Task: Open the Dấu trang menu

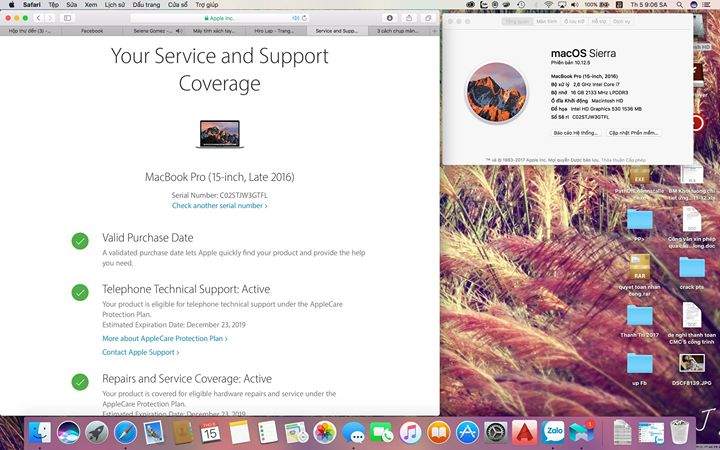Action: [146, 5]
